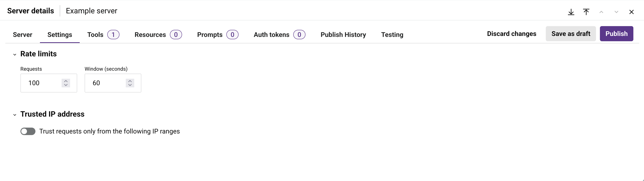Select the Settings tab

[x=60, y=35]
